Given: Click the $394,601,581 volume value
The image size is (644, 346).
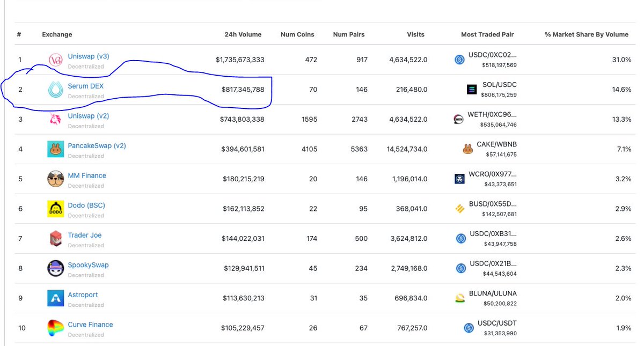Looking at the screenshot, I should [x=243, y=149].
